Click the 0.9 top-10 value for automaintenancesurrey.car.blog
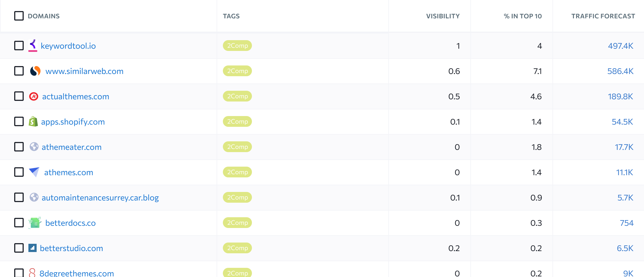The width and height of the screenshot is (644, 277). pyautogui.click(x=536, y=198)
